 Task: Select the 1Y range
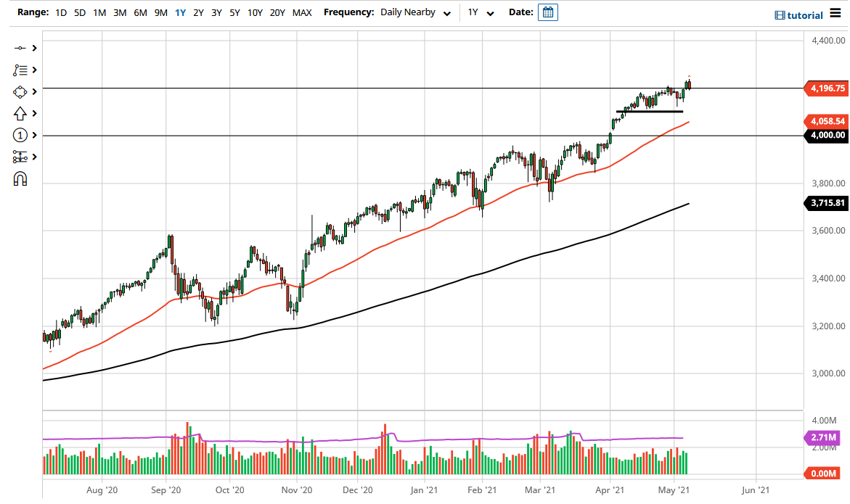(181, 12)
